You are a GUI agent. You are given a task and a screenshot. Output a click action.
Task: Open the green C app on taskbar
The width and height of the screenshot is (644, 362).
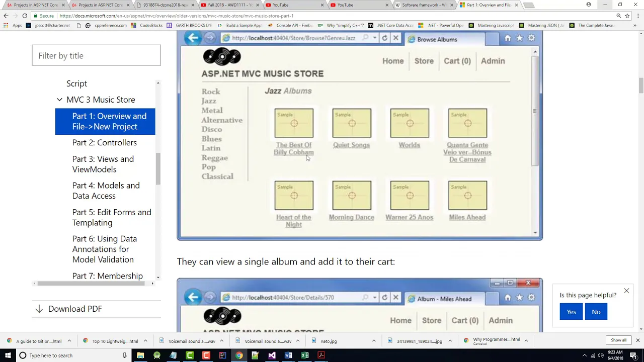click(190, 355)
